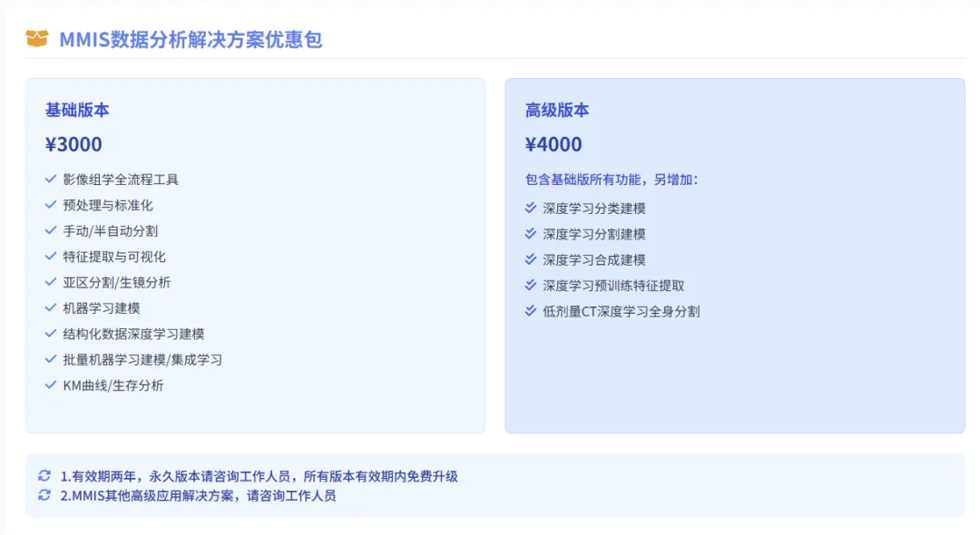Image resolution: width=980 pixels, height=535 pixels.
Task: Click the box icon beside MMIS title
Action: point(36,39)
